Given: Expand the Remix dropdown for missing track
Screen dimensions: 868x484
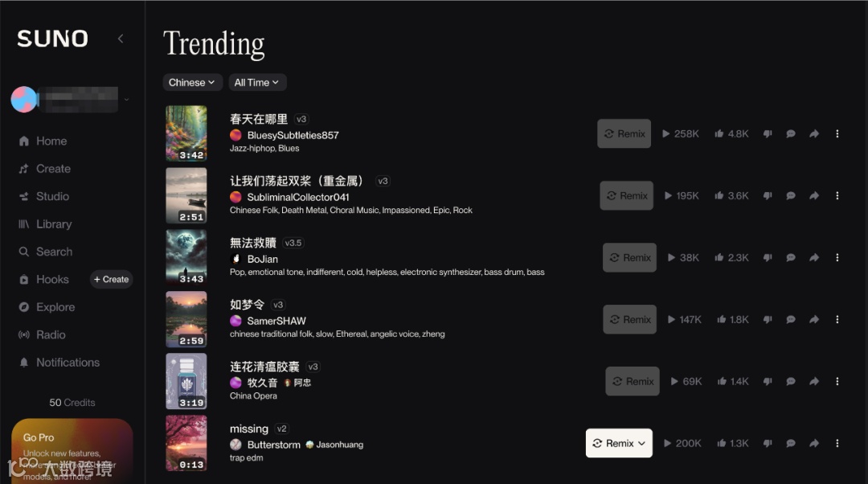Looking at the screenshot, I should (x=619, y=443).
